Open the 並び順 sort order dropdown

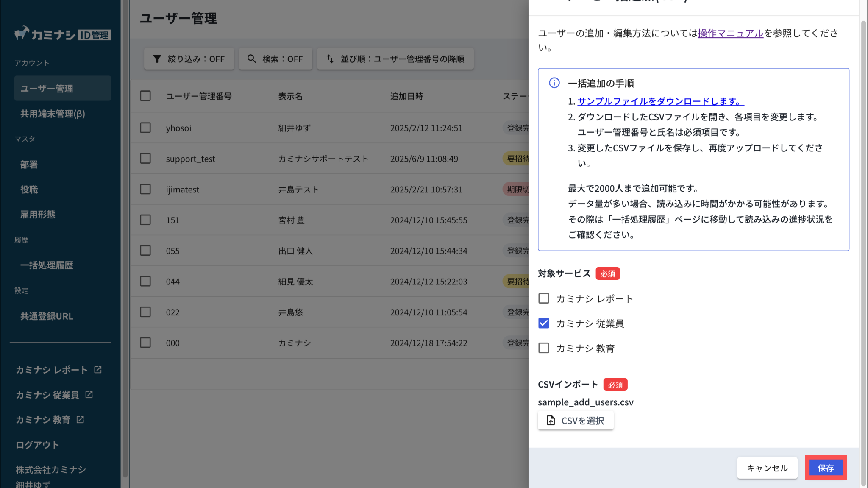click(x=395, y=59)
